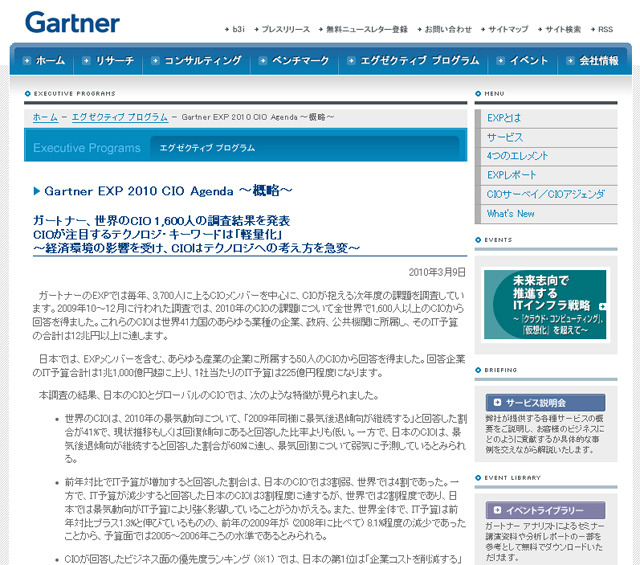The width and height of the screenshot is (640, 565).
Task: Click the サービス説明会 button
Action: pyautogui.click(x=546, y=403)
